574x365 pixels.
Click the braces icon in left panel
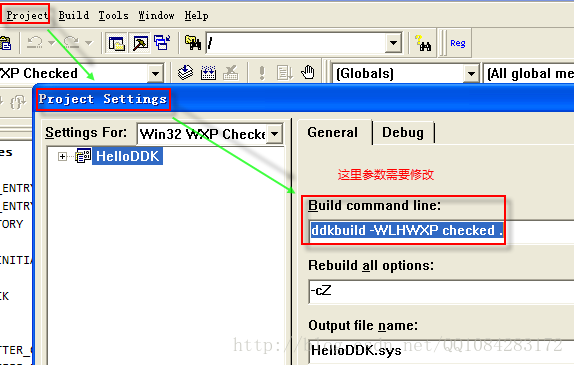tap(18, 103)
